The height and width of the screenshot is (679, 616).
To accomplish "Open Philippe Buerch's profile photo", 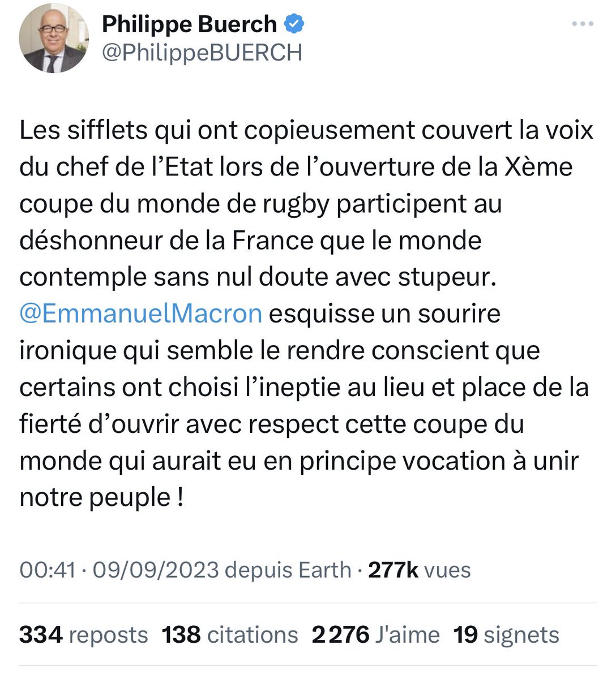I will point(54,40).
